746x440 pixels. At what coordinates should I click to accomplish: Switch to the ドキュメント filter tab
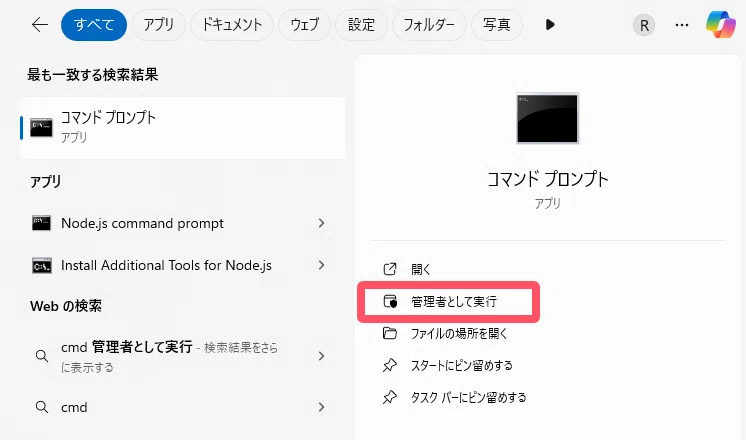pyautogui.click(x=232, y=25)
